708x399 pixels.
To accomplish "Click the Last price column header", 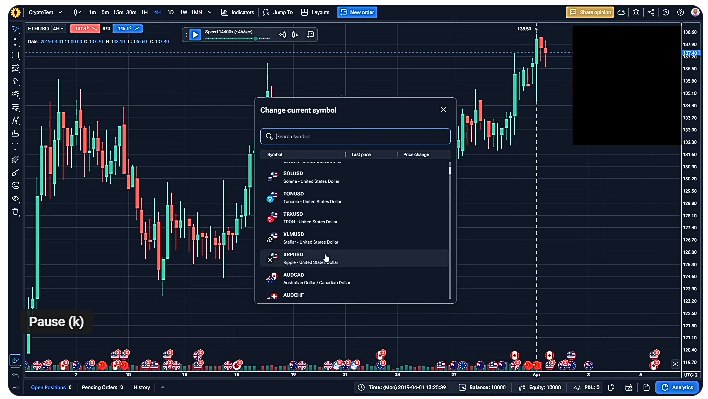I will [361, 155].
